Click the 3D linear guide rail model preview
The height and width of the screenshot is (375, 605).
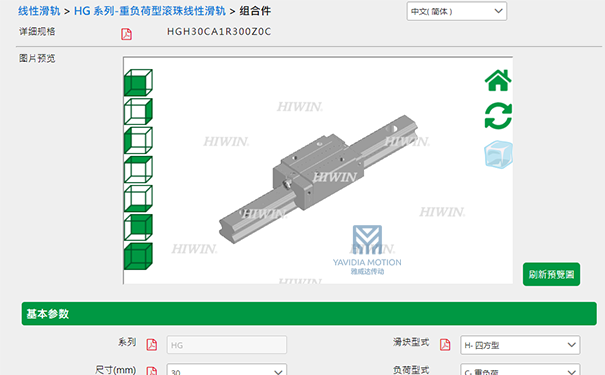(318, 179)
